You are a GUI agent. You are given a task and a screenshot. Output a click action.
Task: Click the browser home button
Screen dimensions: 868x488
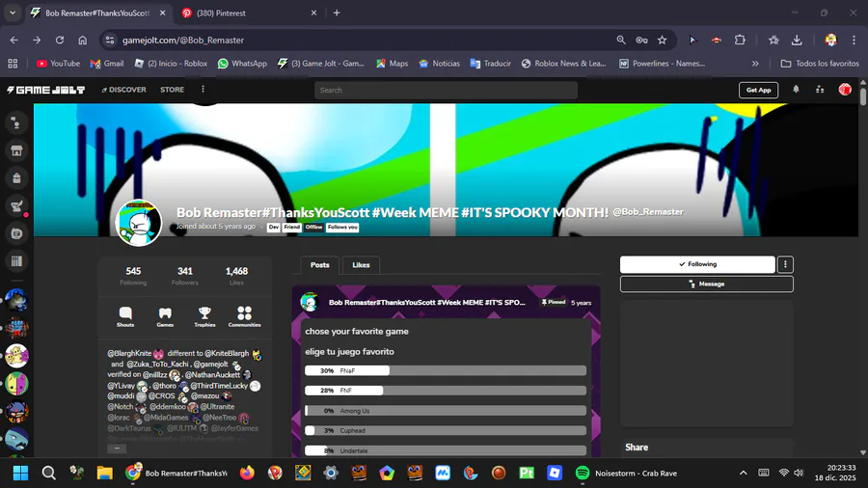[83, 40]
